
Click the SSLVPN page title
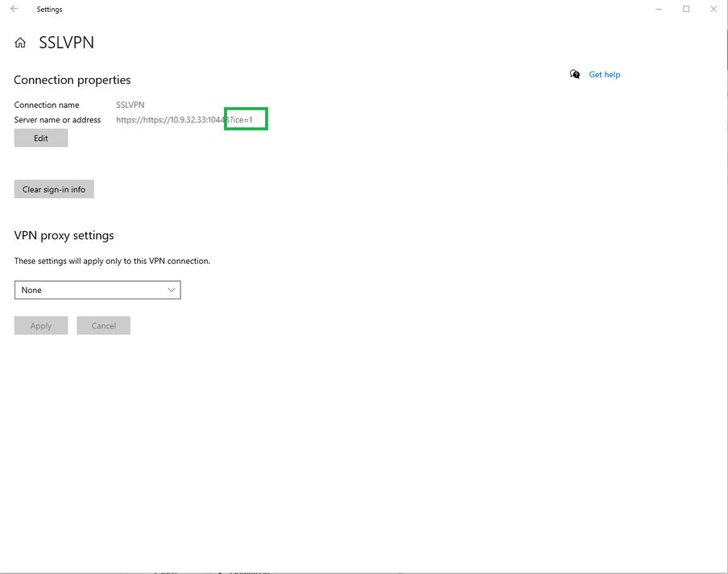[66, 42]
